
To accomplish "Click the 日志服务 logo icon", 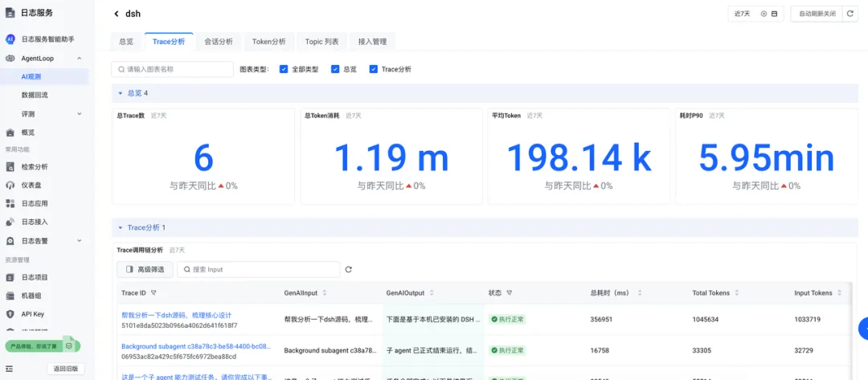I will (x=10, y=13).
